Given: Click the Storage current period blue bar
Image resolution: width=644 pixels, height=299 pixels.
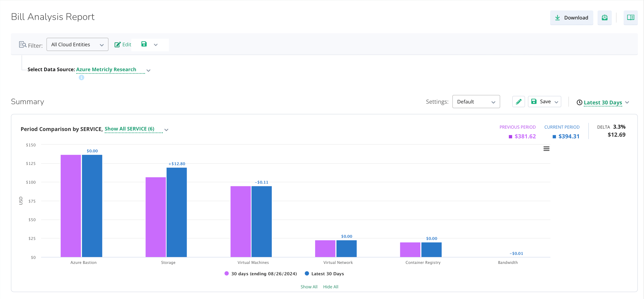Looking at the screenshot, I should tap(177, 212).
